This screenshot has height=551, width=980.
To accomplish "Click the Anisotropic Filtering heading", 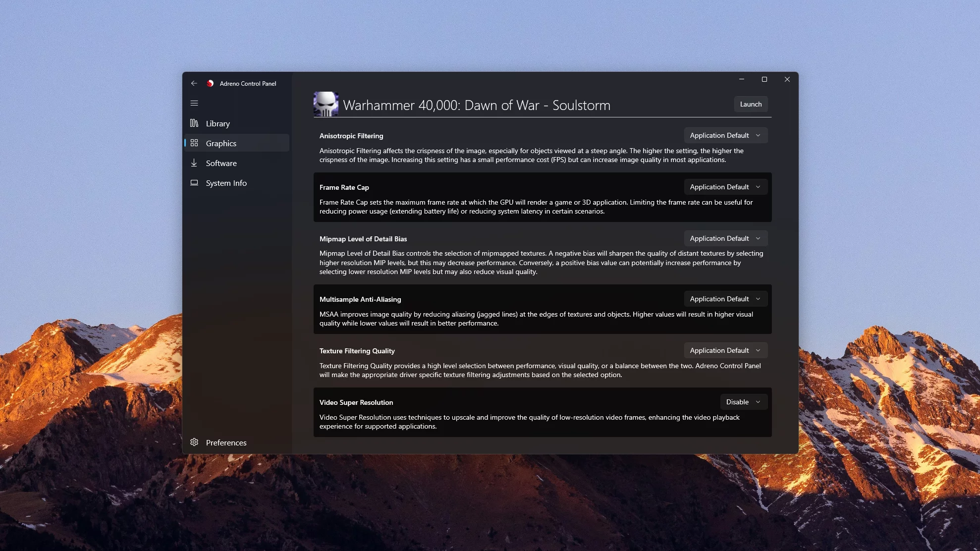I will click(351, 136).
